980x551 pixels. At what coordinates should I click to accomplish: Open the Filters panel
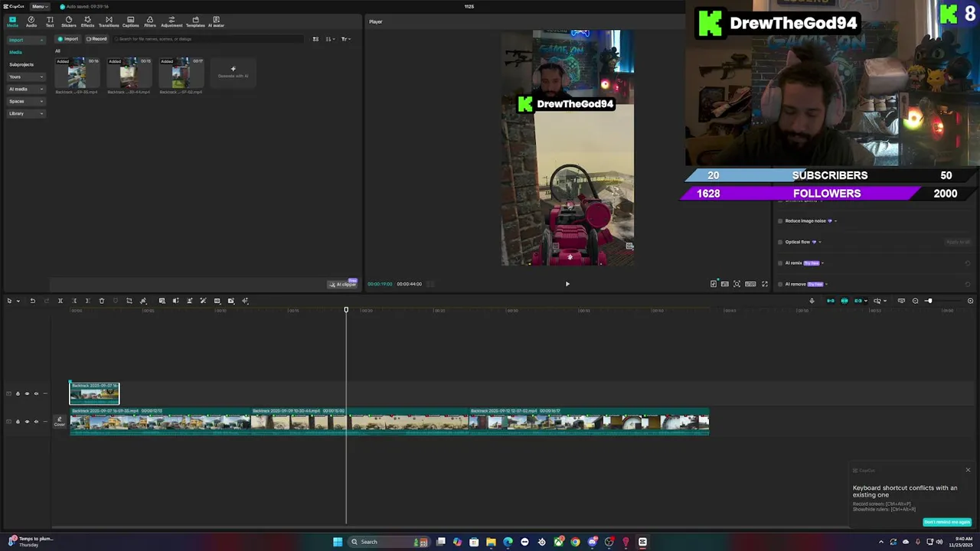coord(150,21)
